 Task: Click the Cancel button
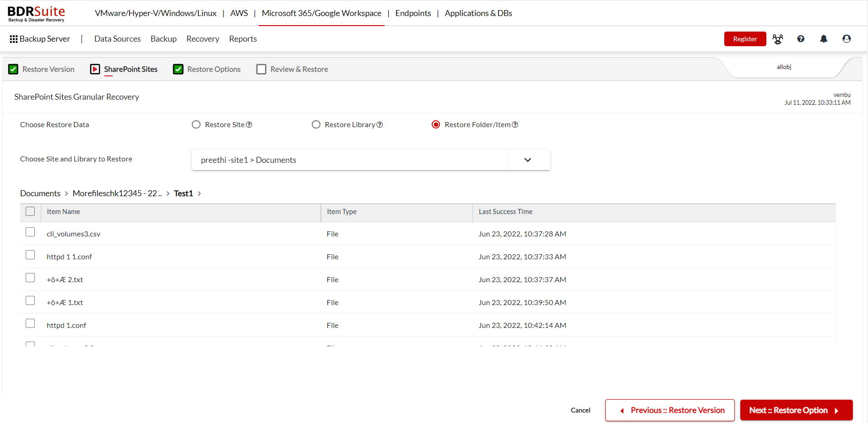pyautogui.click(x=580, y=410)
